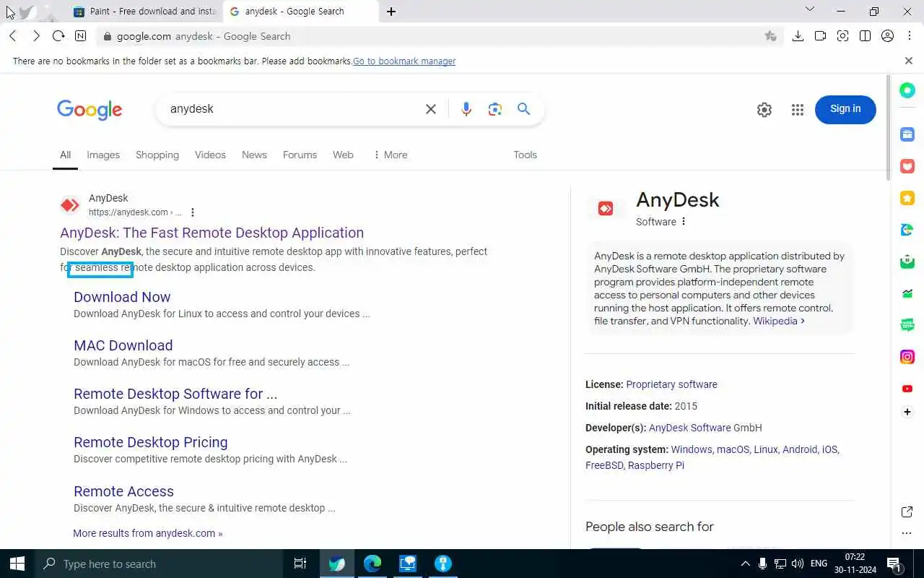Open the three-dot menu next to anydesk.com URL

192,212
